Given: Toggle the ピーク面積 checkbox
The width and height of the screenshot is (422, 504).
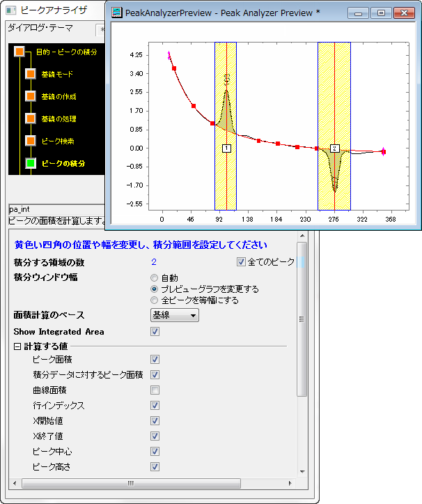Looking at the screenshot, I should 155,360.
